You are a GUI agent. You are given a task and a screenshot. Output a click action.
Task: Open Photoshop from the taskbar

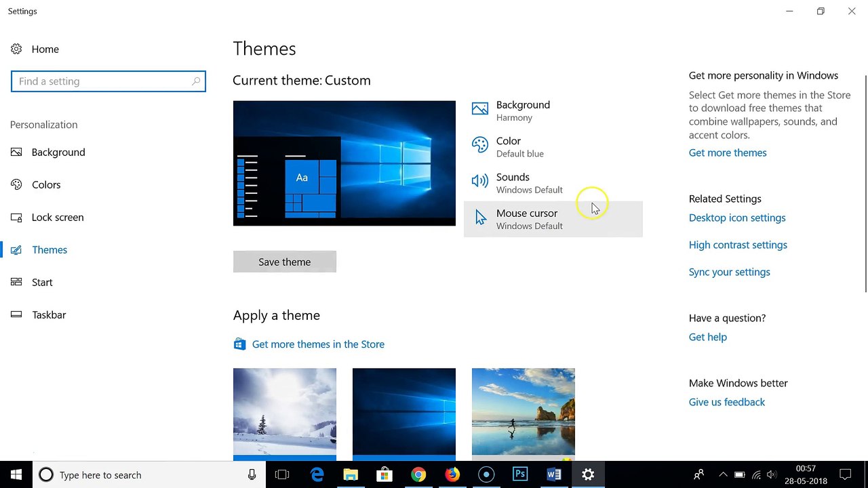(520, 474)
